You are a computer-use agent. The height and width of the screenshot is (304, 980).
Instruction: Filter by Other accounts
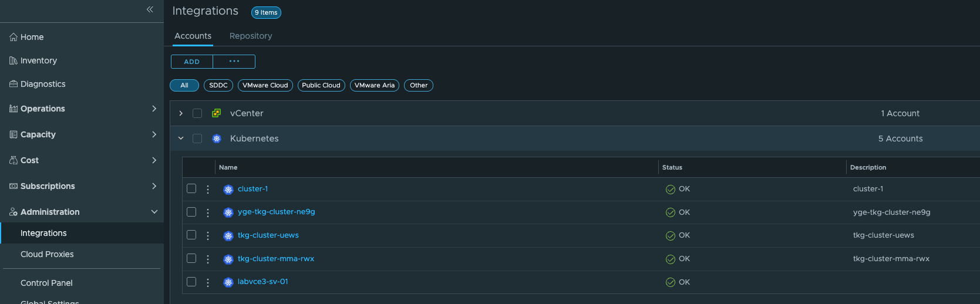[419, 85]
